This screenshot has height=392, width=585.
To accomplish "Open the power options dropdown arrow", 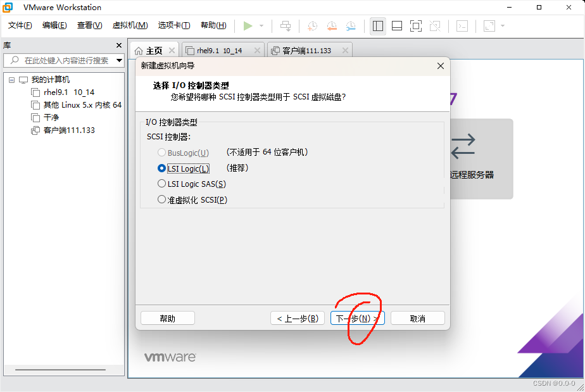I will tap(261, 26).
